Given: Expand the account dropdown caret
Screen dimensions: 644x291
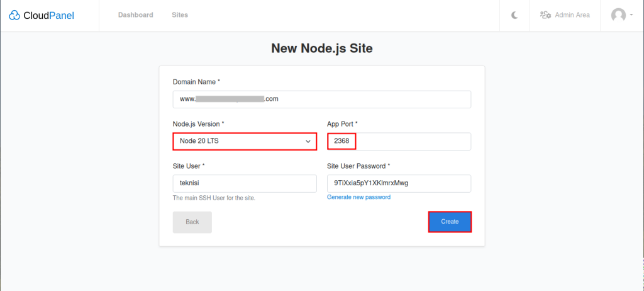Looking at the screenshot, I should click(x=631, y=14).
